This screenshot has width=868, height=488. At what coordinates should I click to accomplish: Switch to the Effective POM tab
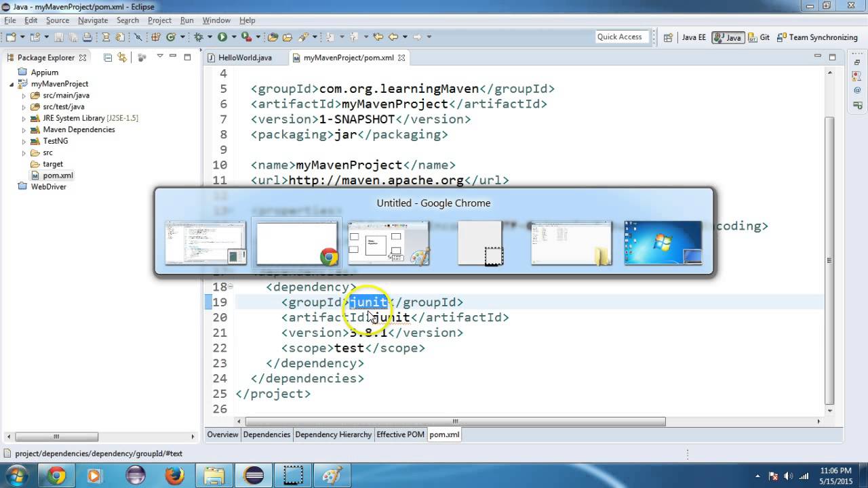[x=400, y=434]
